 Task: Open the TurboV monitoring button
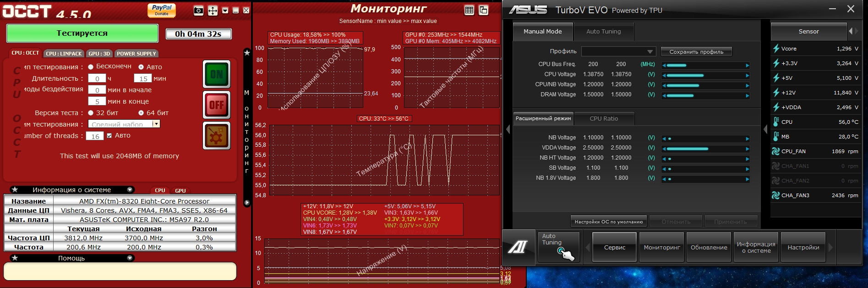click(662, 247)
